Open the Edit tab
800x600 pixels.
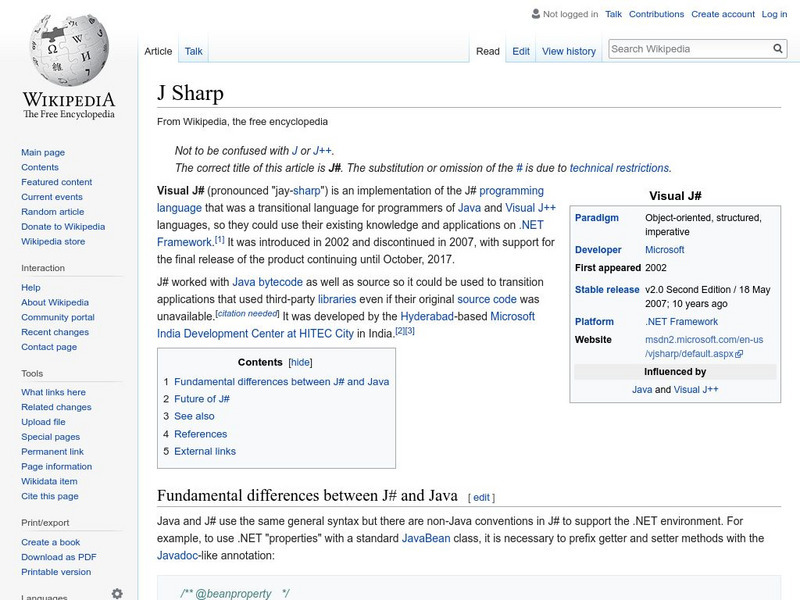521,51
